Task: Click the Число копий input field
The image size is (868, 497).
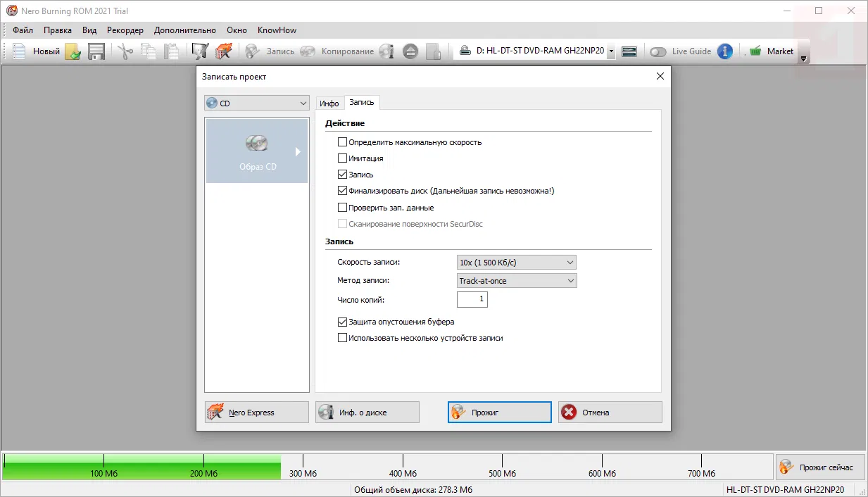Action: tap(472, 300)
